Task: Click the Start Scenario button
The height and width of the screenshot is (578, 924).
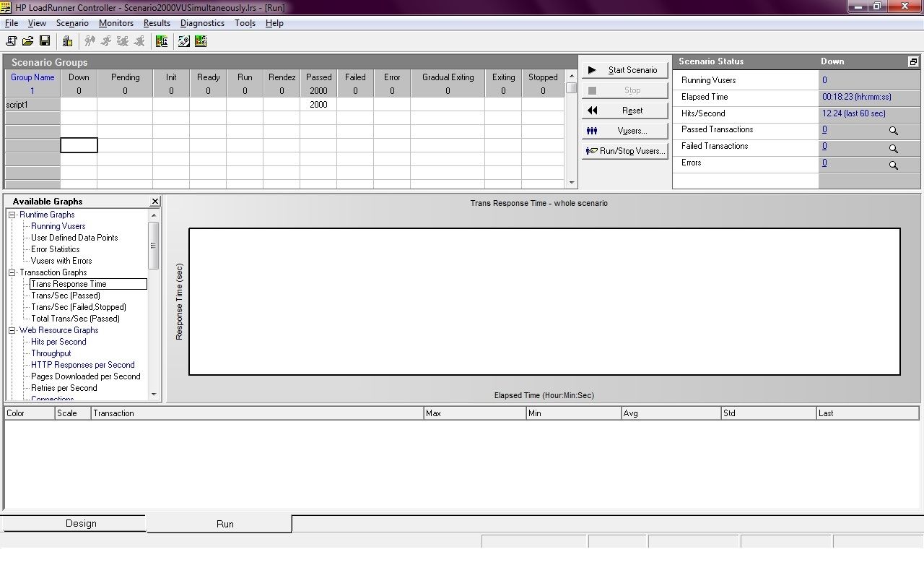Action: [624, 70]
